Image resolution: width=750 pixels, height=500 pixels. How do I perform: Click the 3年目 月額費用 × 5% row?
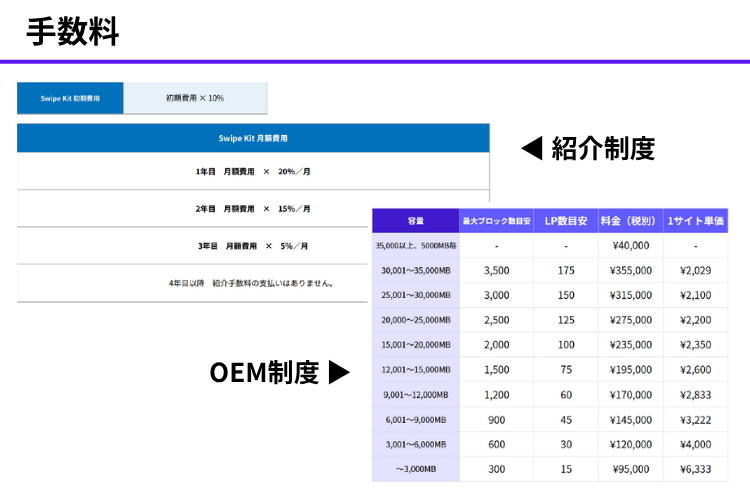tap(253, 246)
